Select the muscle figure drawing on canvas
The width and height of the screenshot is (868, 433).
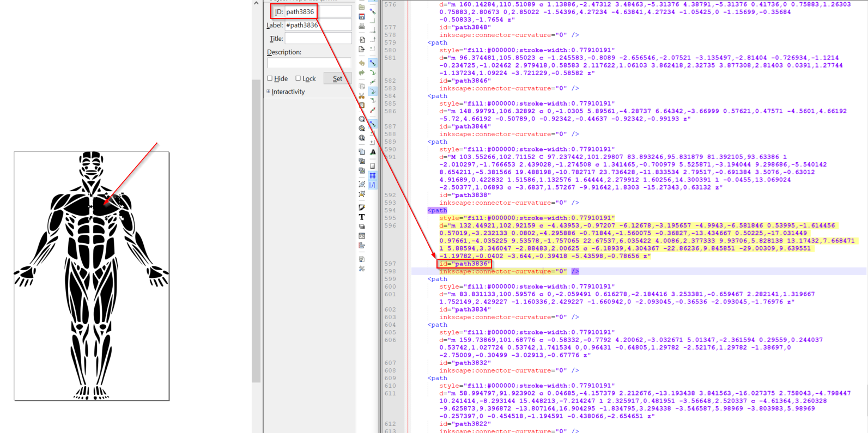(x=92, y=276)
